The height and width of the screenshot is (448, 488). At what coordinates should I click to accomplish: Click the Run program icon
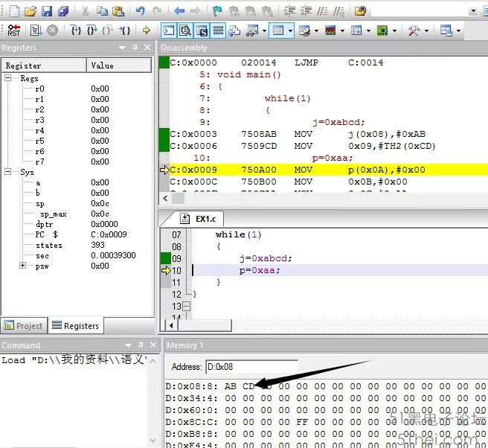[x=34, y=31]
